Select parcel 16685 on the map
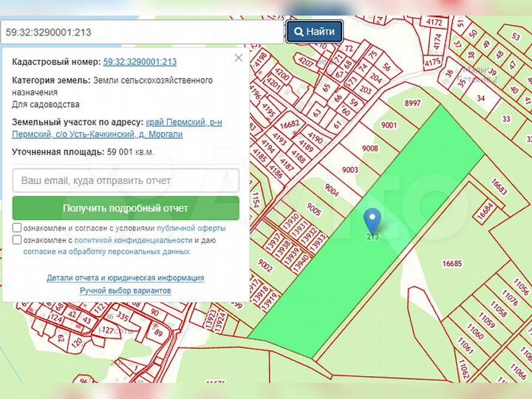Image resolution: width=532 pixels, height=399 pixels. pyautogui.click(x=451, y=264)
